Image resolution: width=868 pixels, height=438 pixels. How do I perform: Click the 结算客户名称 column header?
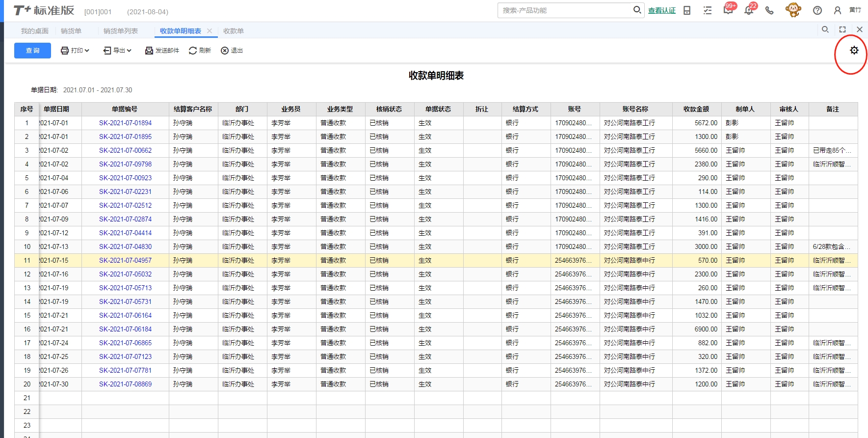[193, 109]
